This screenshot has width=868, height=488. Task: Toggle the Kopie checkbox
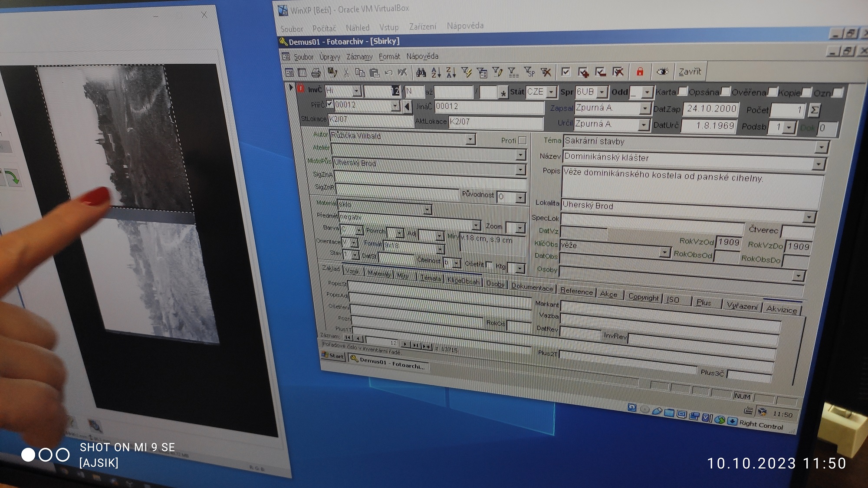point(806,92)
